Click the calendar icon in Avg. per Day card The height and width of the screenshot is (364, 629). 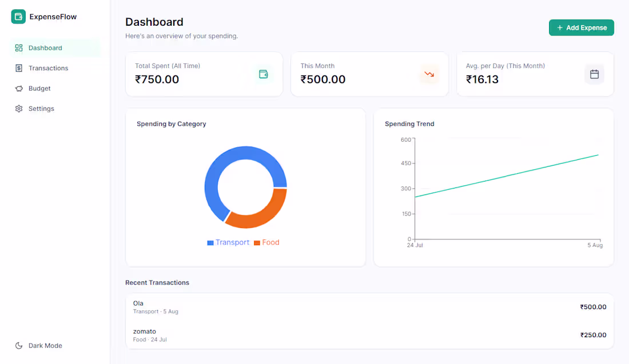594,74
